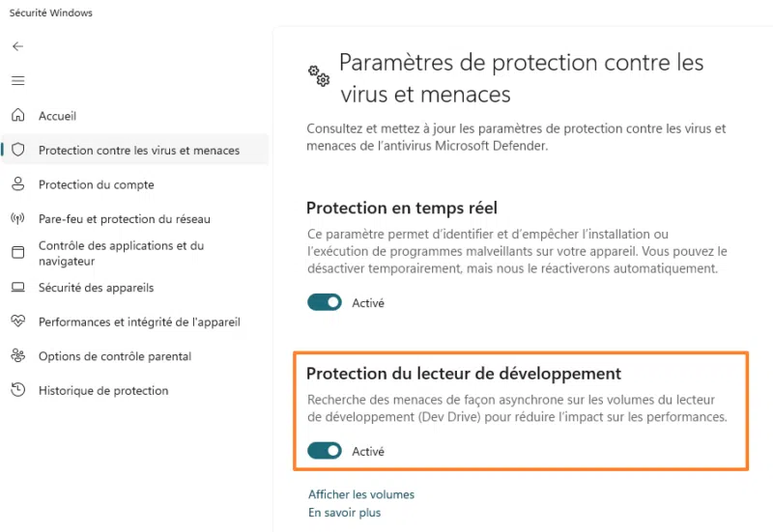Image resolution: width=773 pixels, height=532 pixels.
Task: Click the back arrow icon
Action: (17, 46)
